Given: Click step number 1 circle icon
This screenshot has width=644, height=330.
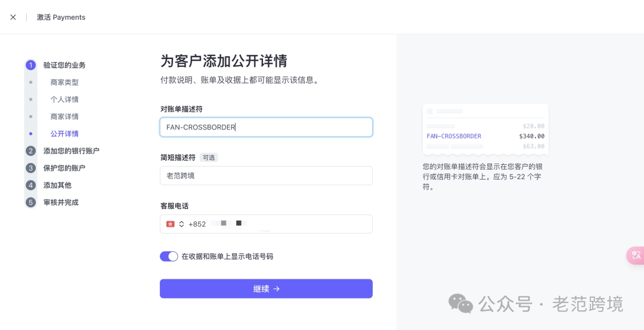Looking at the screenshot, I should 31,65.
